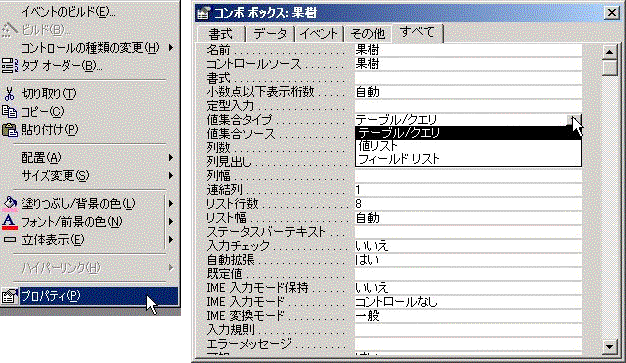Select テーブル/クエリ in dropdown list

pyautogui.click(x=468, y=133)
